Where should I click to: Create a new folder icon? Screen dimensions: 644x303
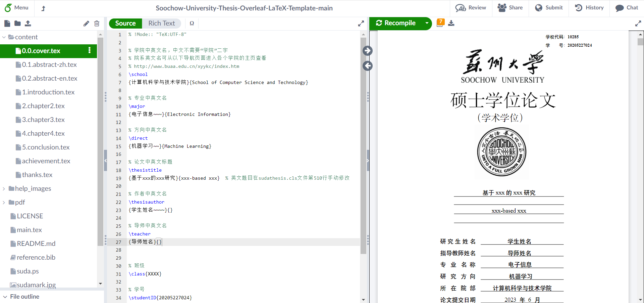[x=17, y=23]
